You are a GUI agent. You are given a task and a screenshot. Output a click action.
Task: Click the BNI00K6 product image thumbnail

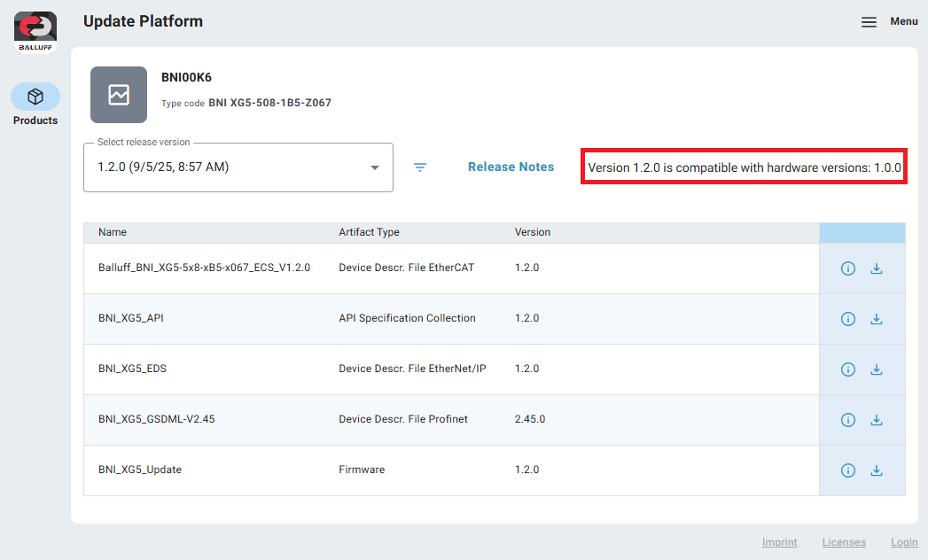119,95
